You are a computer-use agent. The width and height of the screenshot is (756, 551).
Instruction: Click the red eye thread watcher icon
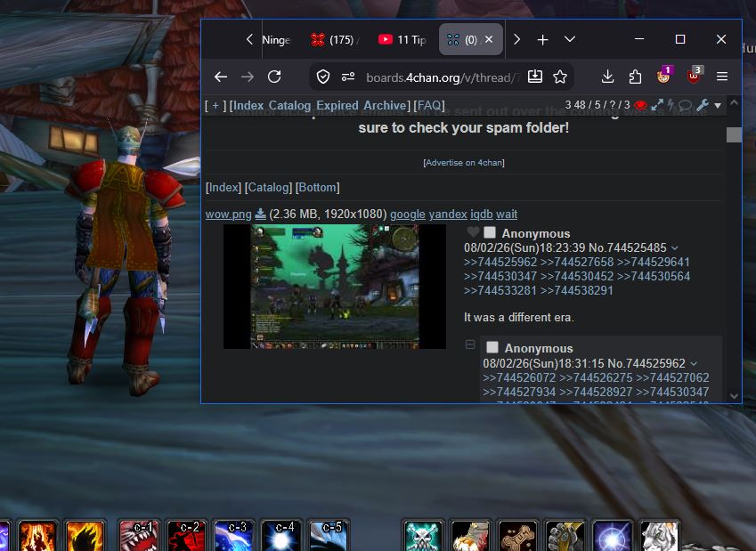640,105
